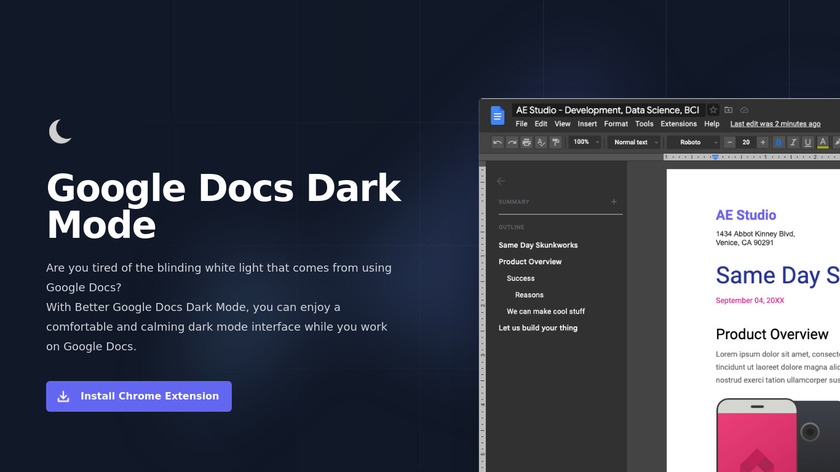Open the Roboto font dropdown
Viewport: 840px width, 472px height.
tap(695, 143)
